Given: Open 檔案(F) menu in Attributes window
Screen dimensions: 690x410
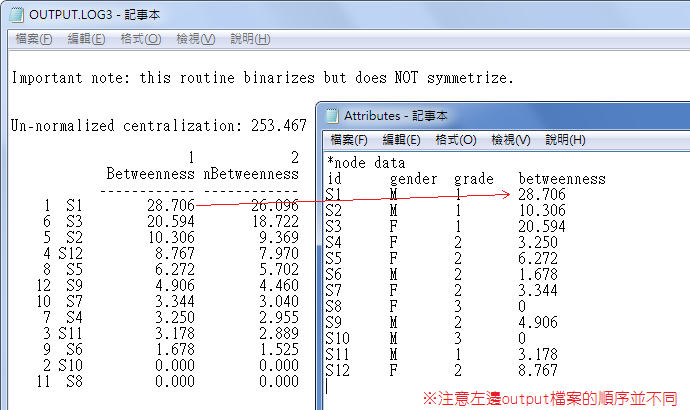Looking at the screenshot, I should tap(349, 140).
